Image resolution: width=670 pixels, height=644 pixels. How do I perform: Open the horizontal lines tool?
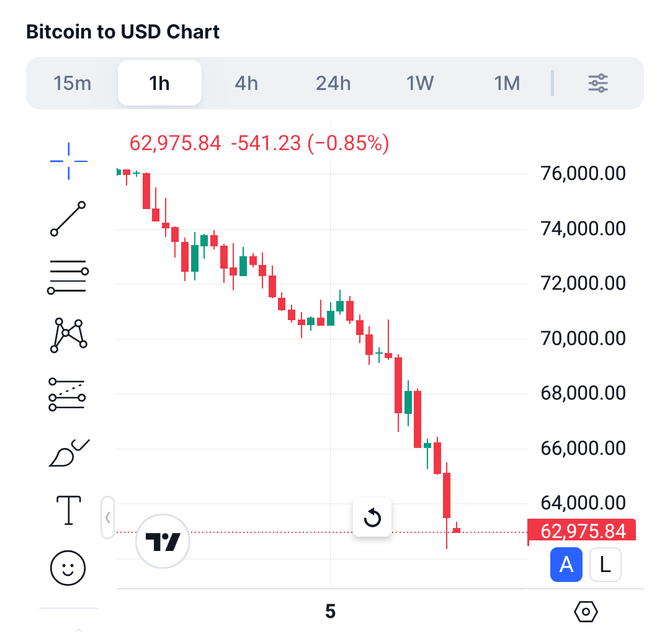tap(68, 277)
